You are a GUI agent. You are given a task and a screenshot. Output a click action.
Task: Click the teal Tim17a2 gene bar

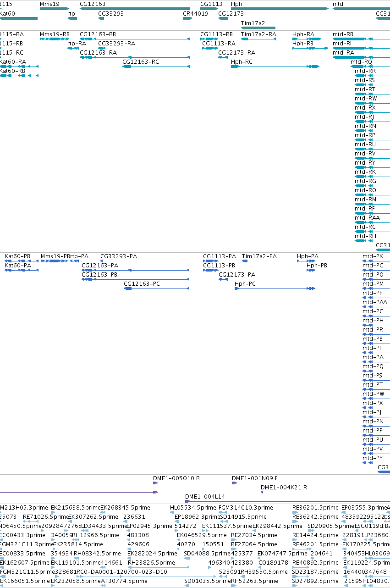pos(258,28)
